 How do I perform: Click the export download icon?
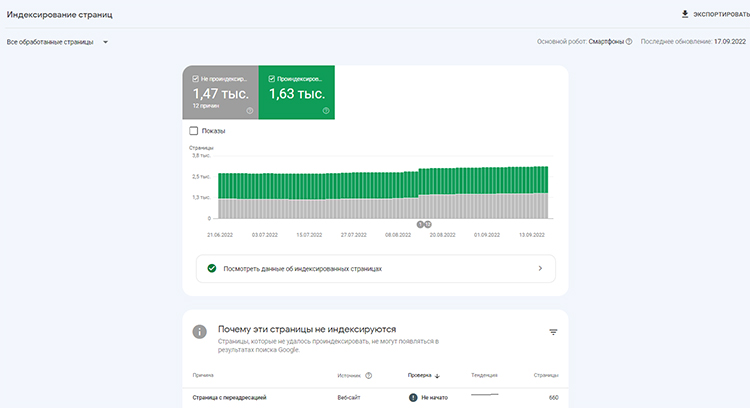[685, 15]
